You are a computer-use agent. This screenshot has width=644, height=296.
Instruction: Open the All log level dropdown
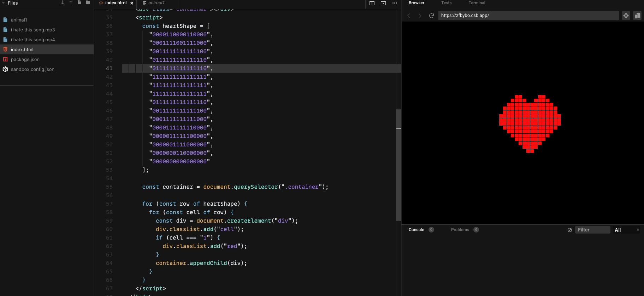(x=627, y=230)
